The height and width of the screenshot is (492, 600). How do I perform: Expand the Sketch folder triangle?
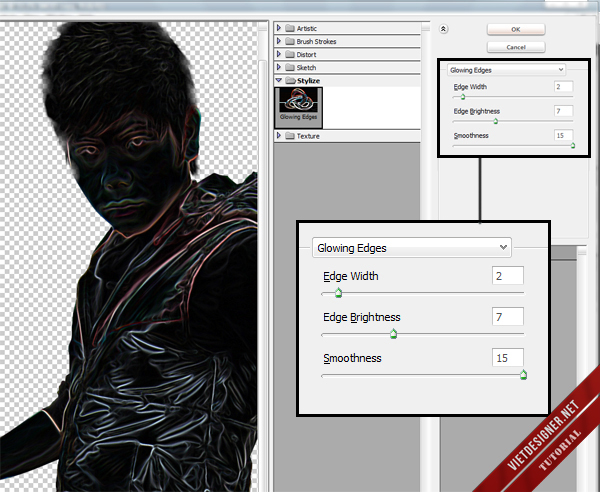(279, 67)
